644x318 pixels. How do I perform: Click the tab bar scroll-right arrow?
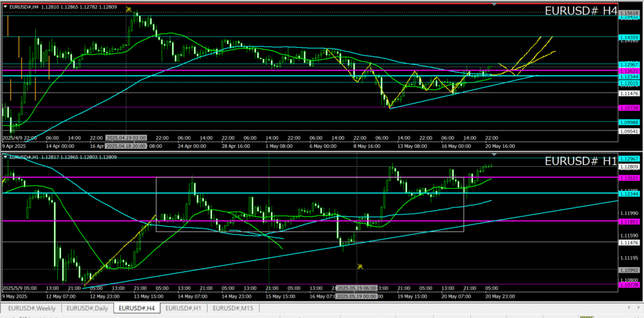click(638, 308)
